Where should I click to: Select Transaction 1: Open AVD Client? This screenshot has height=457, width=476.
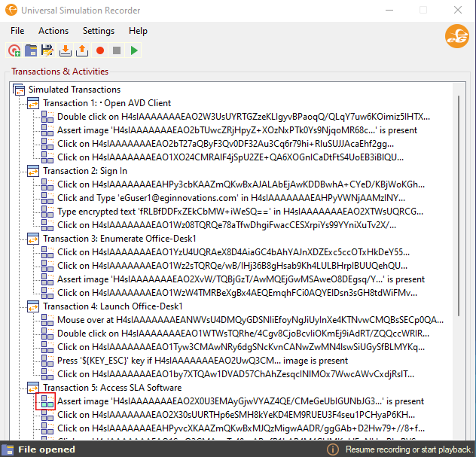(107, 103)
